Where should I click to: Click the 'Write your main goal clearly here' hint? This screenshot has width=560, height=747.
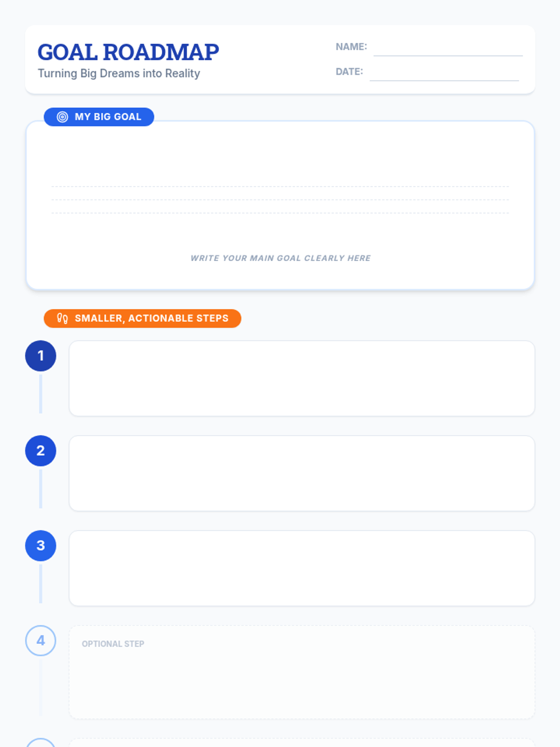pyautogui.click(x=280, y=258)
